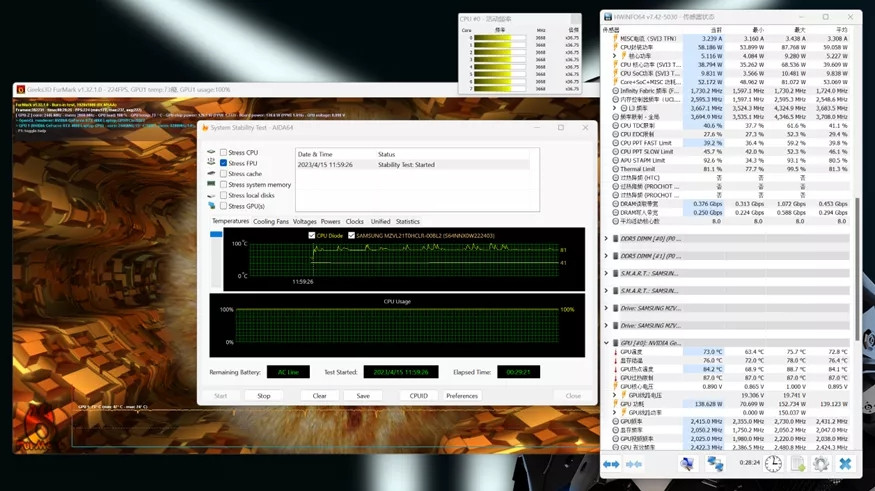This screenshot has height=491, width=875.
Task: Expand DDR5 DIMM [#1] sensor group
Action: (x=607, y=256)
